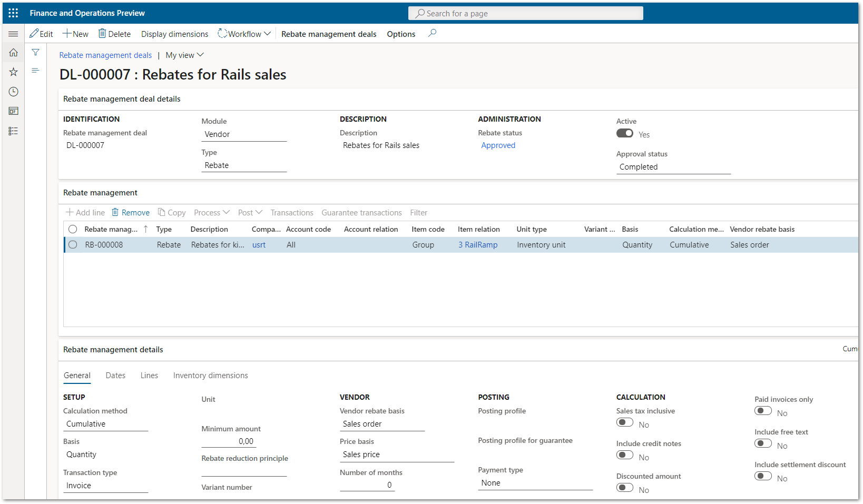Switch to Lines tab
Screen dimensions: 863x504
coord(149,375)
